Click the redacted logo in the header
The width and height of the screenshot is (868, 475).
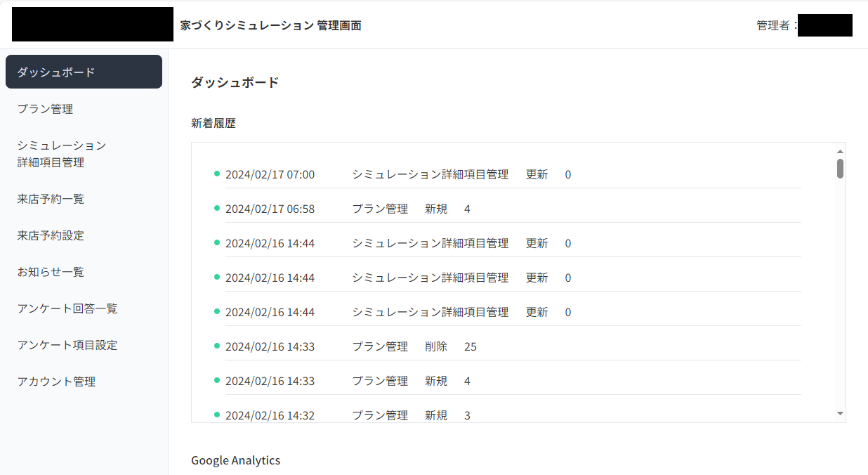[x=93, y=25]
